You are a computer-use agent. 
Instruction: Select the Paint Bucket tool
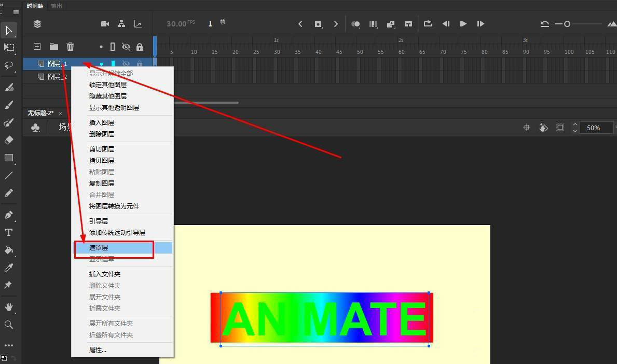(9, 250)
